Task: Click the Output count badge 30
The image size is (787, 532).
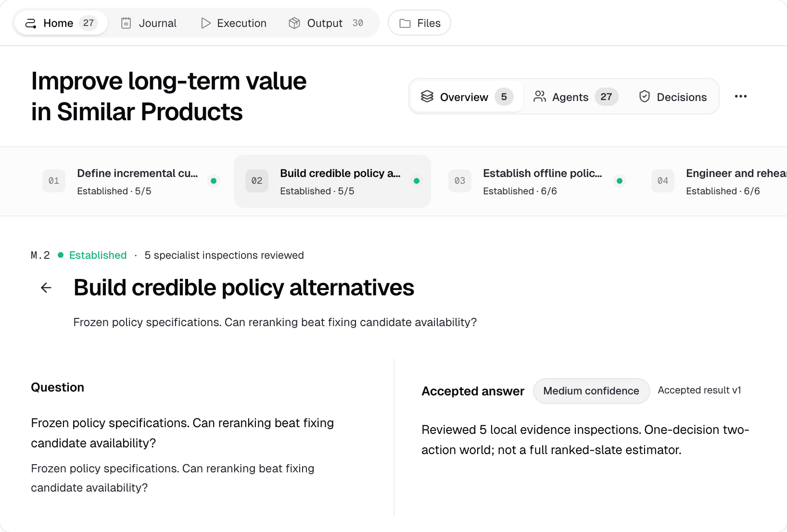Action: (358, 23)
